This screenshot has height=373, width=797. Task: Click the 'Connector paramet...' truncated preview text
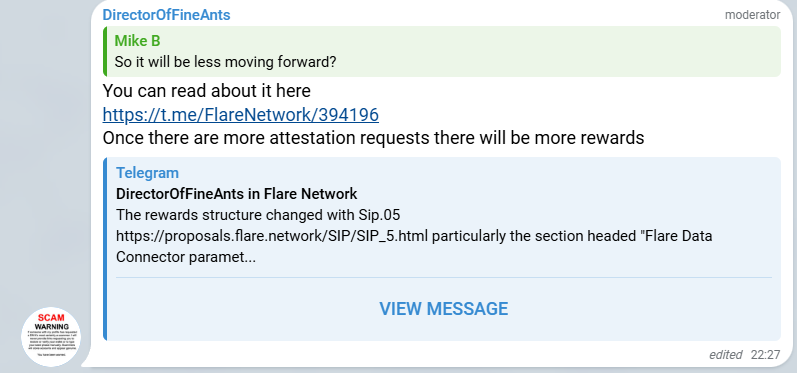point(186,257)
